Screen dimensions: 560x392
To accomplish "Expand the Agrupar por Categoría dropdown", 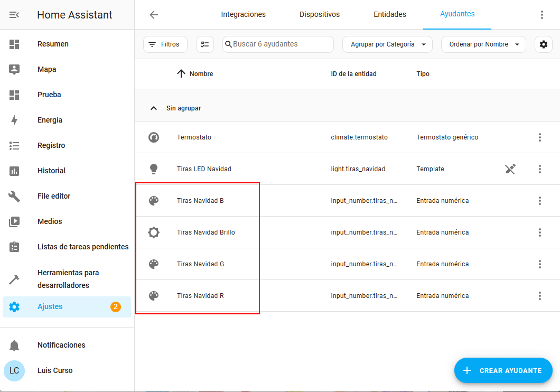I will click(x=387, y=44).
